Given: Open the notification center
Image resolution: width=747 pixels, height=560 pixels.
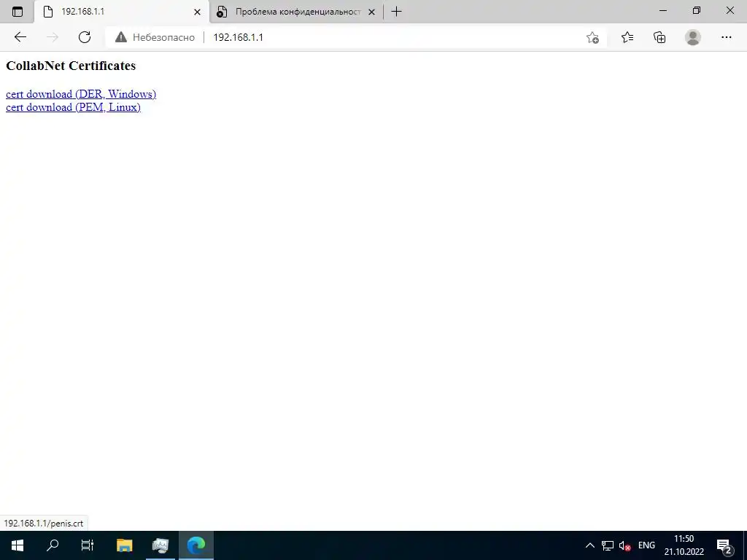Looking at the screenshot, I should point(724,545).
